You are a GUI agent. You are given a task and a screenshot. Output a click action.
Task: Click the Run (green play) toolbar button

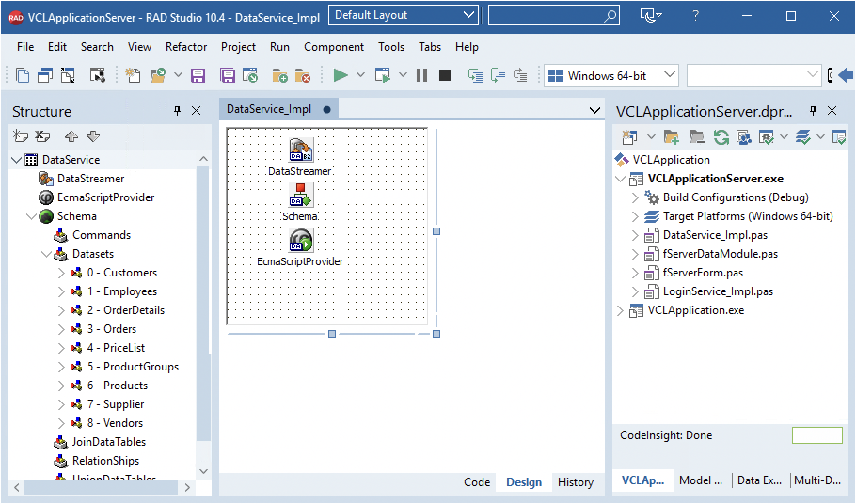341,75
